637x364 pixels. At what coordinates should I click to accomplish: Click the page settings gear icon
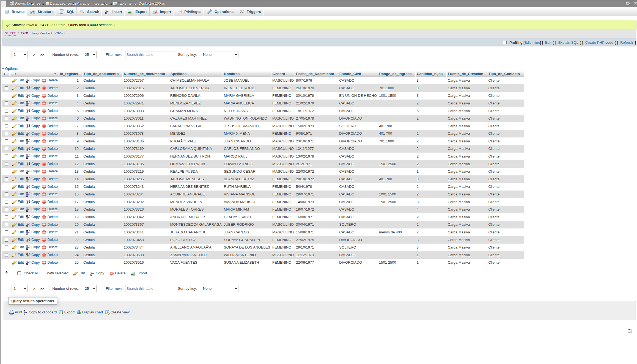(x=628, y=4)
